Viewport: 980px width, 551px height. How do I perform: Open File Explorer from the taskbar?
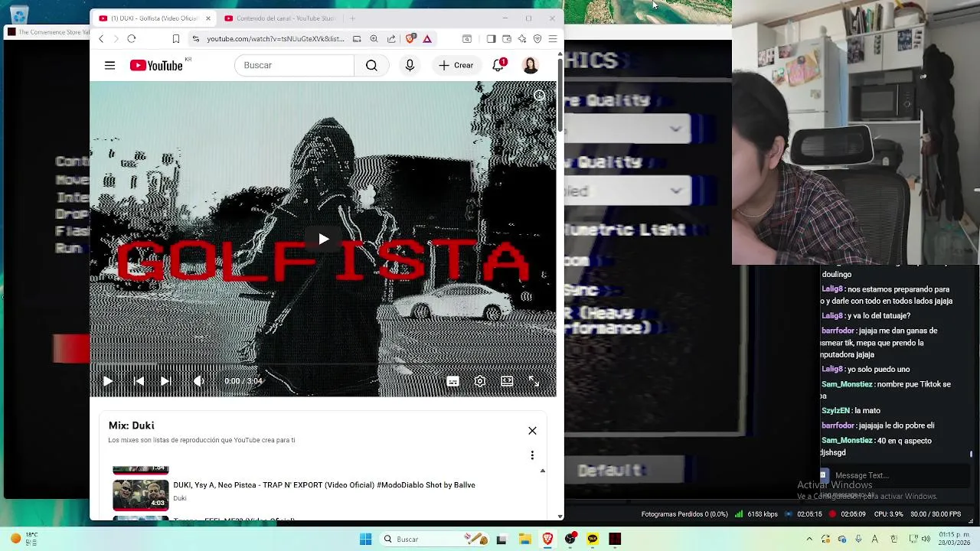(x=525, y=540)
